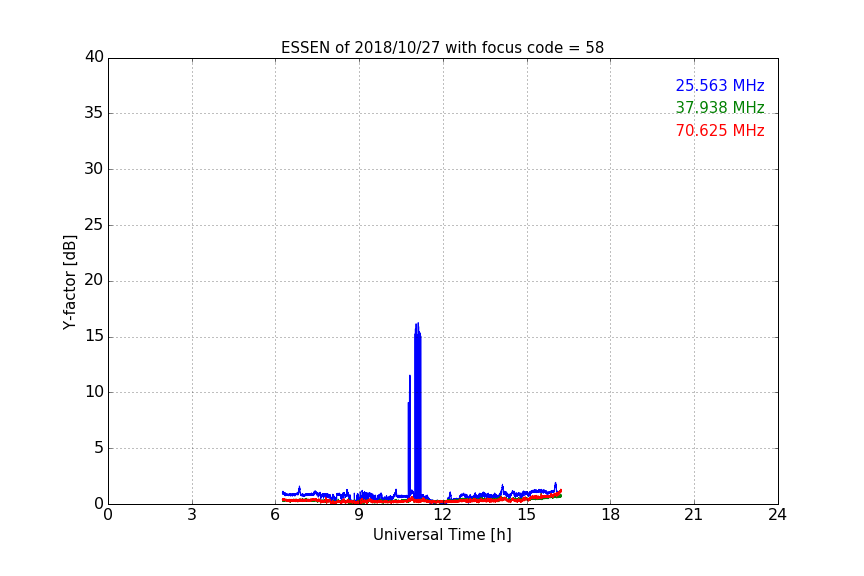Click the x-axis tick label "12"
Image resolution: width=864 pixels, height=576 pixels.
(x=442, y=515)
